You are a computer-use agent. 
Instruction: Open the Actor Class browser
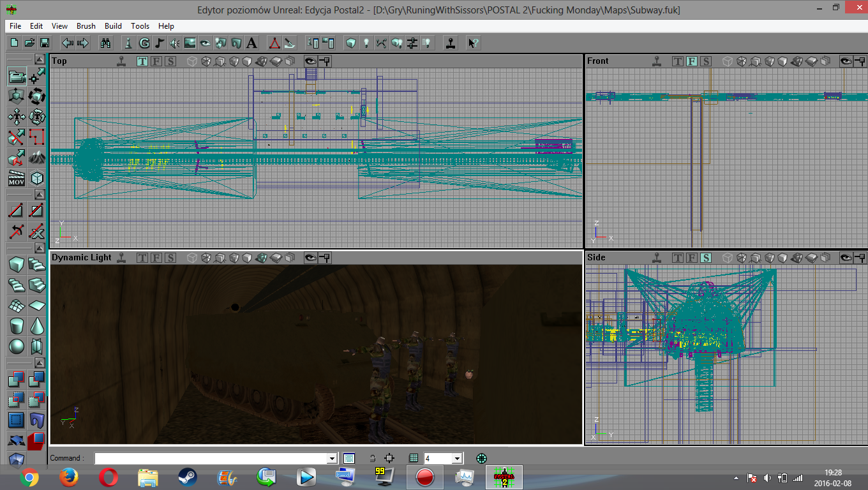click(128, 43)
